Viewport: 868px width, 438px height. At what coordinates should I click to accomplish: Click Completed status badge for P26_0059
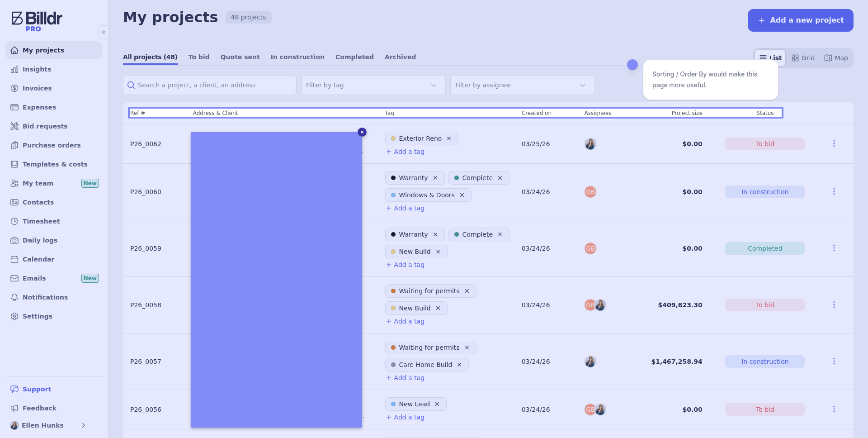[x=764, y=248]
